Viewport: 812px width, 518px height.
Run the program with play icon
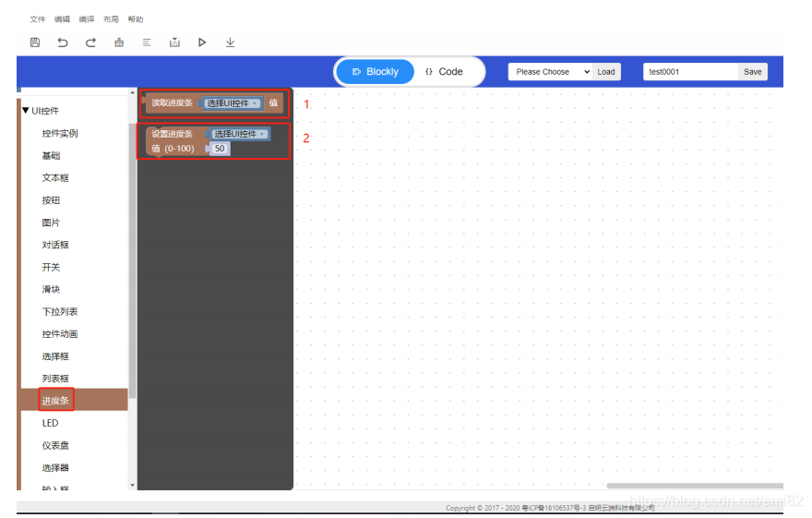202,42
